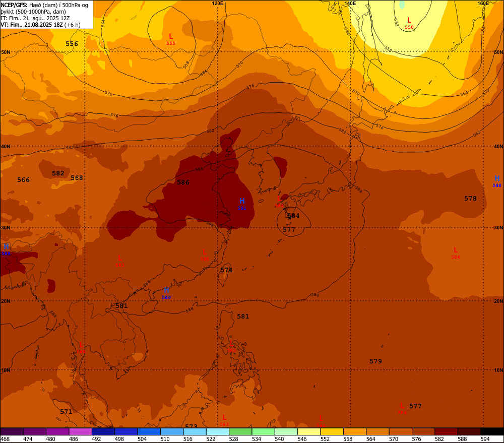Click the 594 legend label
This screenshot has height=443, width=504.
[x=485, y=439]
